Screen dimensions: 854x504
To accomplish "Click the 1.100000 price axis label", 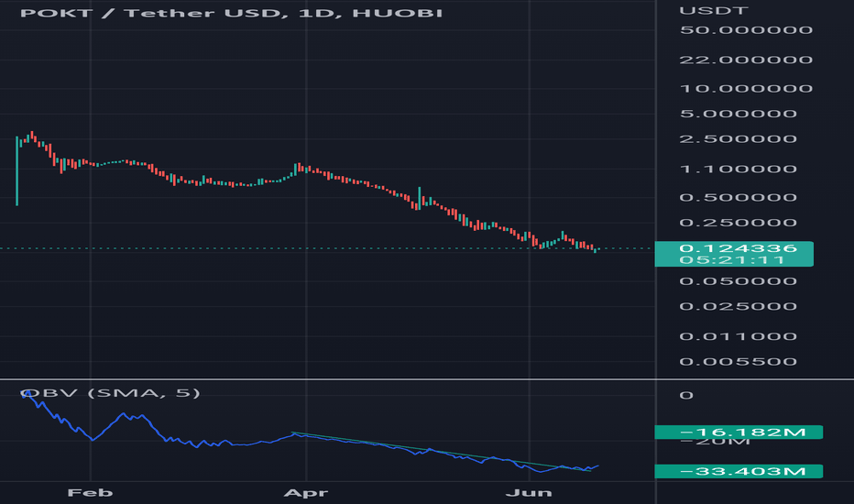I will pos(738,169).
